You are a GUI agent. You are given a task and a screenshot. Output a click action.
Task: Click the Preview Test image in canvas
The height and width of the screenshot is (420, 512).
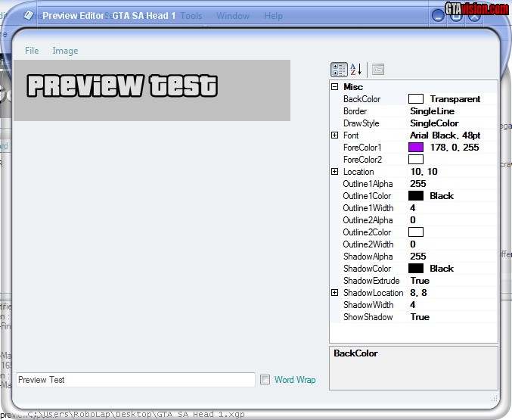coord(123,86)
